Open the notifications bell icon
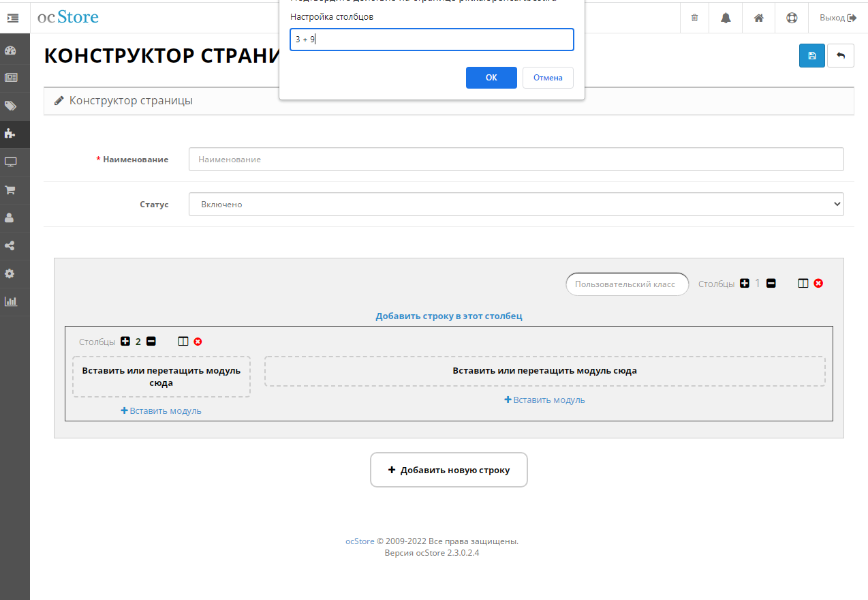This screenshot has width=868, height=600. (726, 18)
